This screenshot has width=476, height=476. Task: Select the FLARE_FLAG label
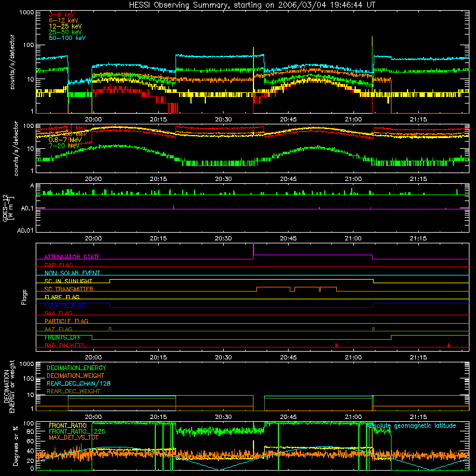[x=62, y=297]
